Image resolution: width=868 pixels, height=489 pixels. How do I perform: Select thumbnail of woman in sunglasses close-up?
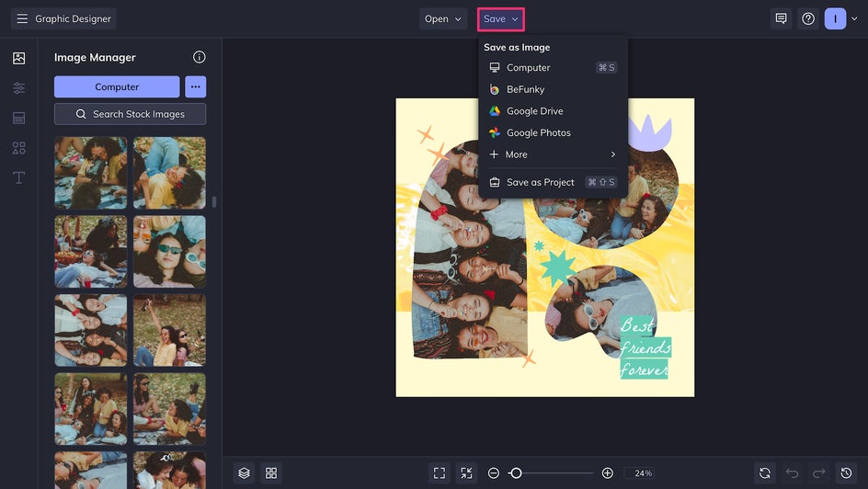pos(169,252)
